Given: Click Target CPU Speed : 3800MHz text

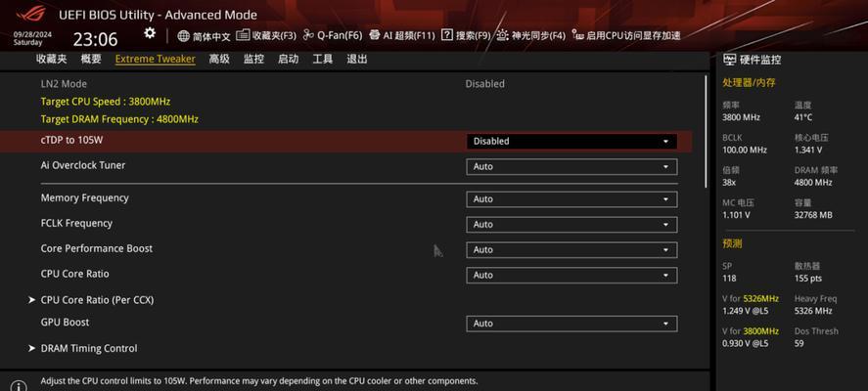Looking at the screenshot, I should (x=105, y=102).
